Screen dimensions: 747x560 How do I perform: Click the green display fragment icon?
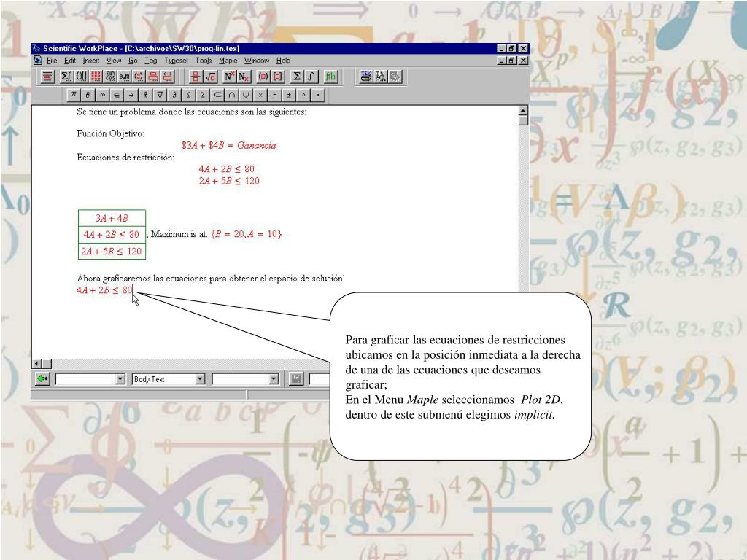pos(330,76)
